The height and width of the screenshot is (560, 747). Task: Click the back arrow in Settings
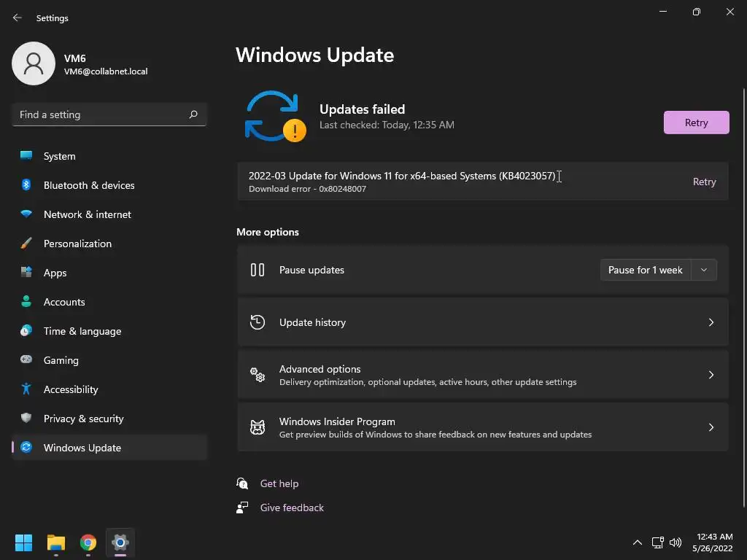[x=18, y=17]
